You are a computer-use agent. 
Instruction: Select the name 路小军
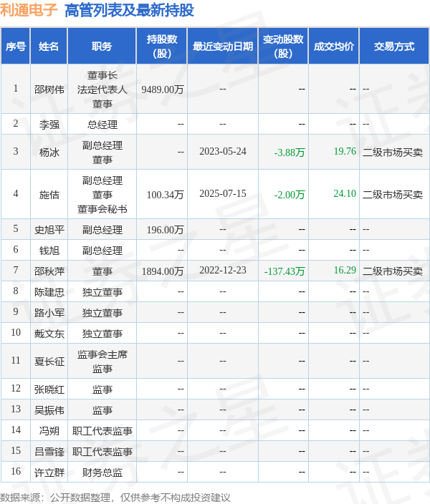pos(49,312)
